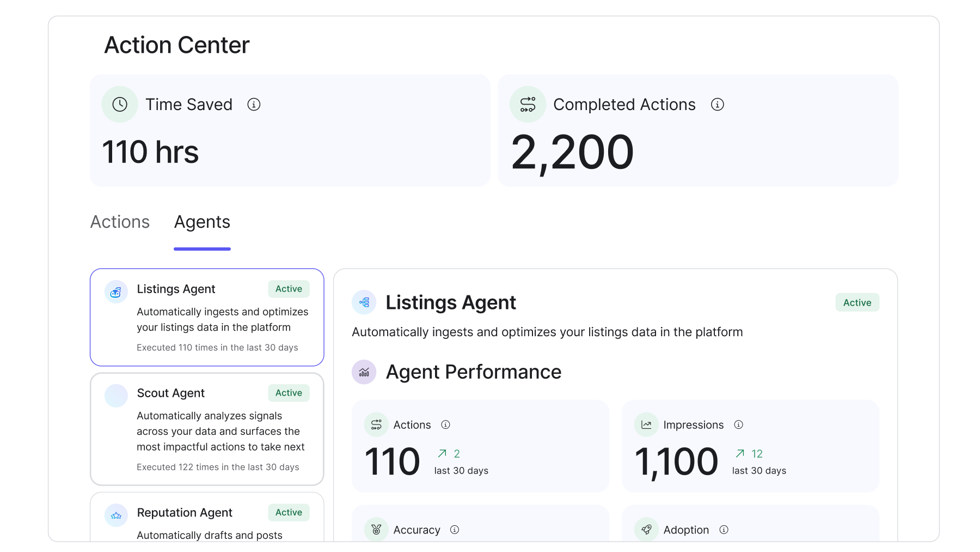Select the Agents tab
Screen dimensions: 980x552
pos(202,222)
